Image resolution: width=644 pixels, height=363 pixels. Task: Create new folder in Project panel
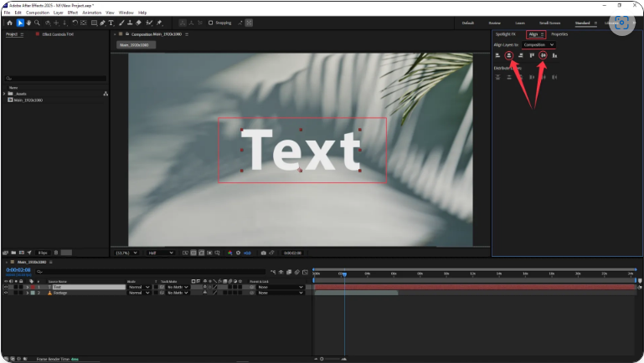13,253
